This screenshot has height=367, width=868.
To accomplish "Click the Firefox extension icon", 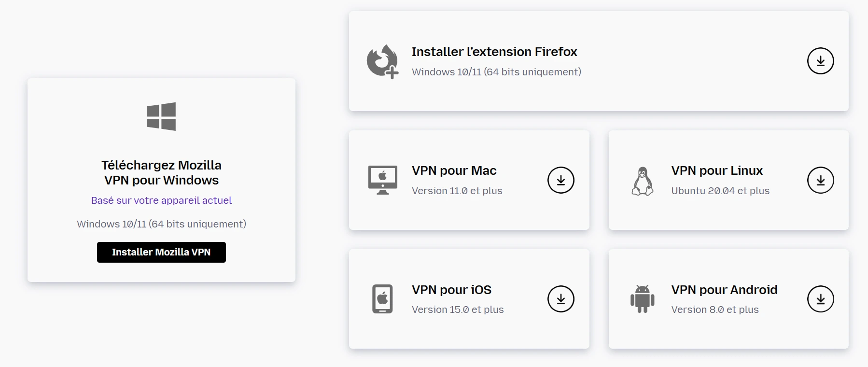I will [x=382, y=61].
